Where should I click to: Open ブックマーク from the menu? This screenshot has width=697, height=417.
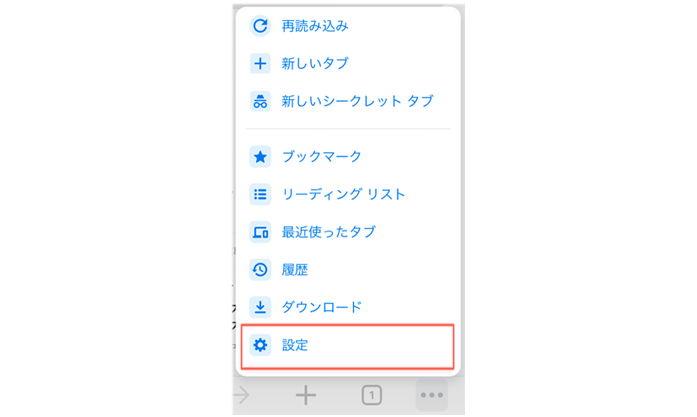click(348, 156)
